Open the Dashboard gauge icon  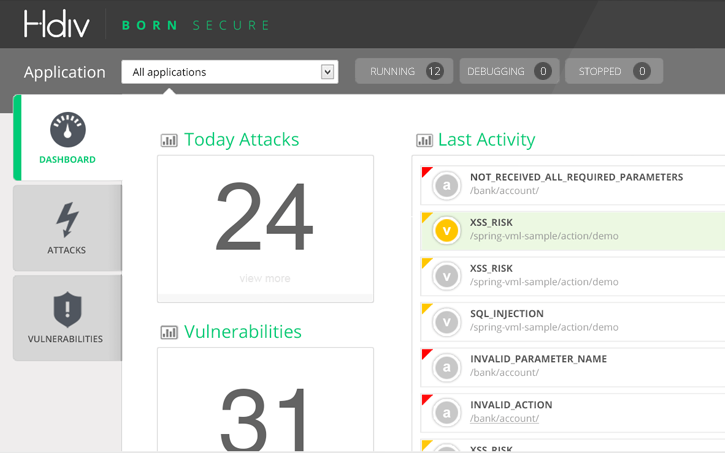point(68,129)
